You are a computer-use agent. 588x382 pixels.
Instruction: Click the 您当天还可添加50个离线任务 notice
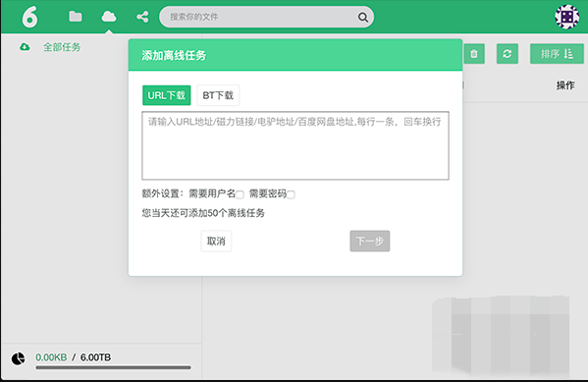click(x=203, y=213)
